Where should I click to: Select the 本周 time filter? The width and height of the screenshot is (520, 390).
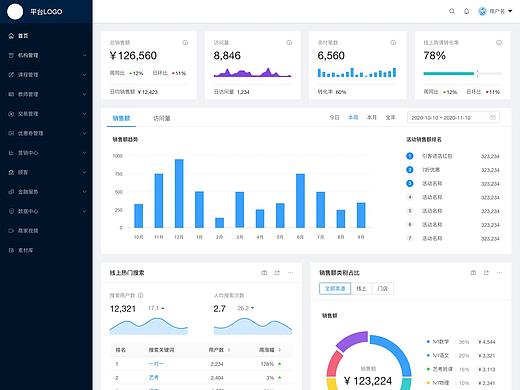353,118
